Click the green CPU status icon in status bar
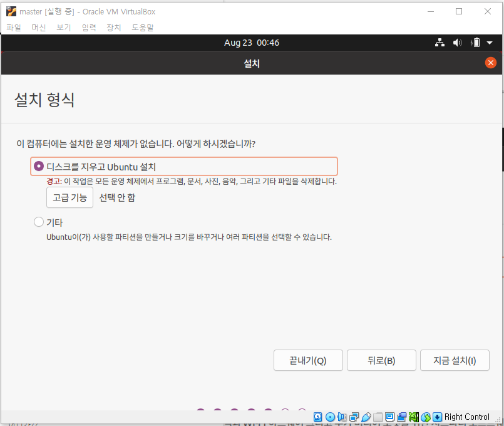 (414, 417)
